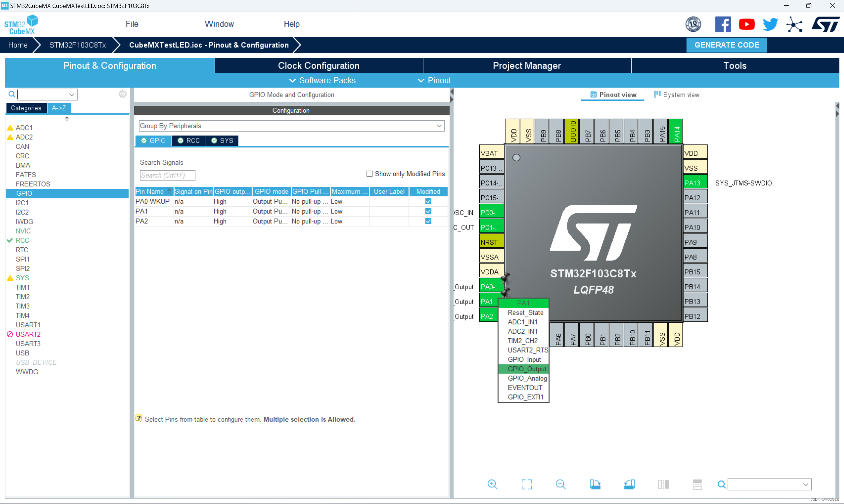The width and height of the screenshot is (844, 504).
Task: Open the Group By Peripherals dropdown
Action: click(x=291, y=126)
